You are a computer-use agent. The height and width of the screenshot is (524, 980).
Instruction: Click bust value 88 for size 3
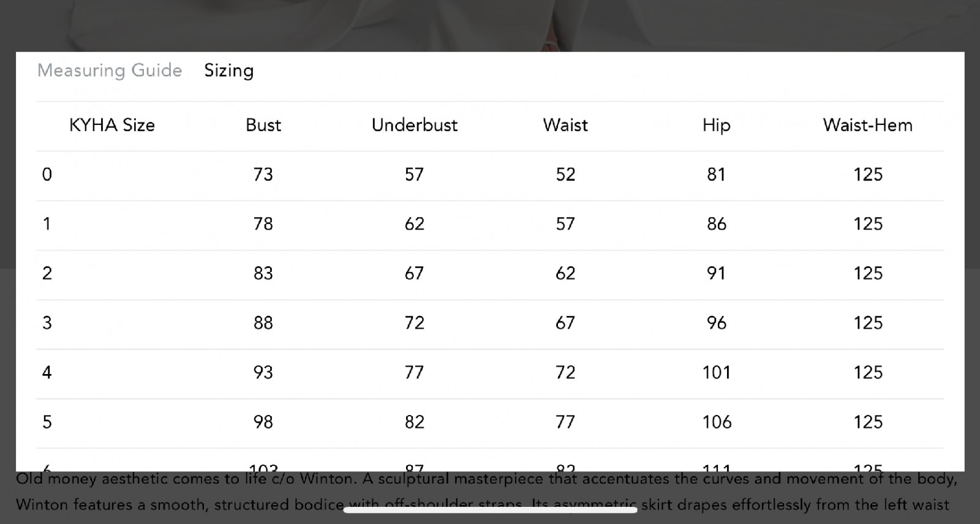(263, 323)
